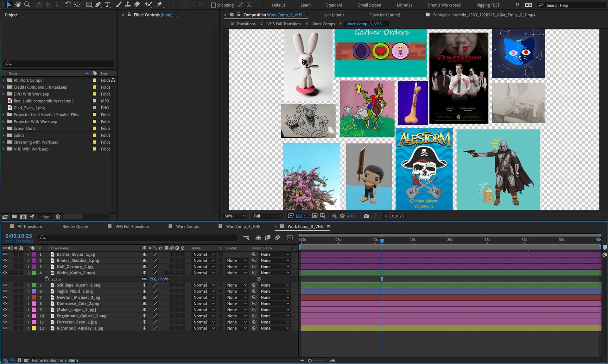Viewport: 608px width, 364px height.
Task: Open TrkMat dropdown for Binder_Maddox_1.png
Action: (x=237, y=260)
